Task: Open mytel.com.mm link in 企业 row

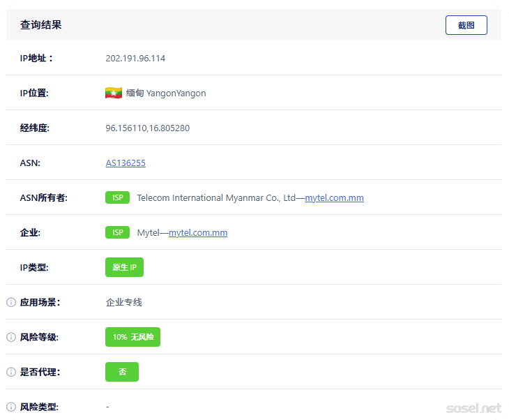Action: [198, 233]
